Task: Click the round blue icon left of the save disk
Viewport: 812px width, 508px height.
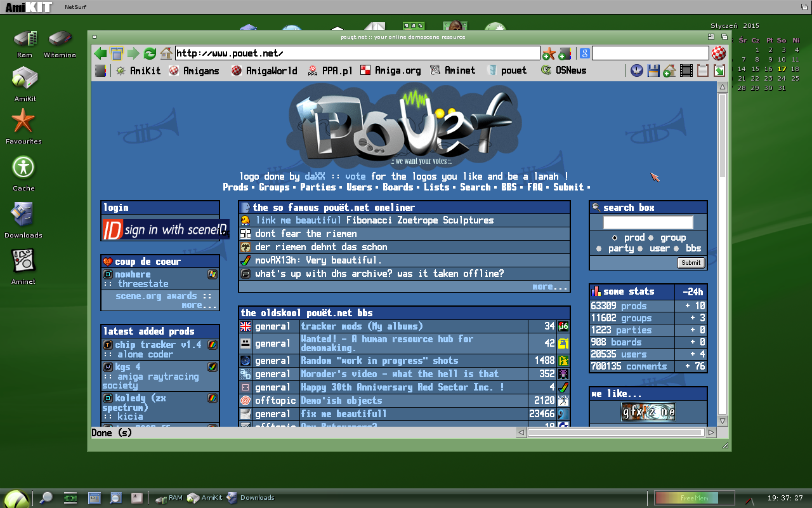Action: (637, 70)
